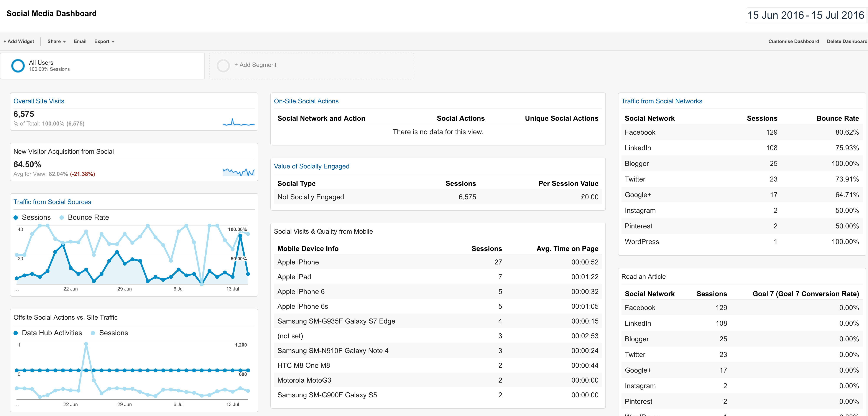Click Instagram in the Traffic from Social Networks table
This screenshot has height=416, width=868.
pos(640,210)
